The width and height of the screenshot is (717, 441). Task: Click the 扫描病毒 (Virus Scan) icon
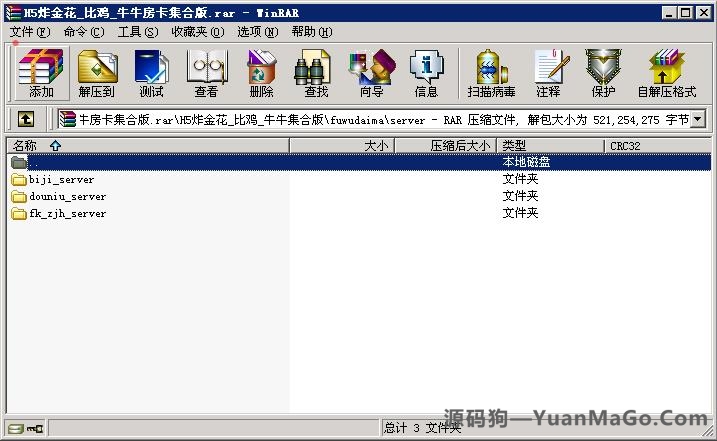click(x=492, y=73)
